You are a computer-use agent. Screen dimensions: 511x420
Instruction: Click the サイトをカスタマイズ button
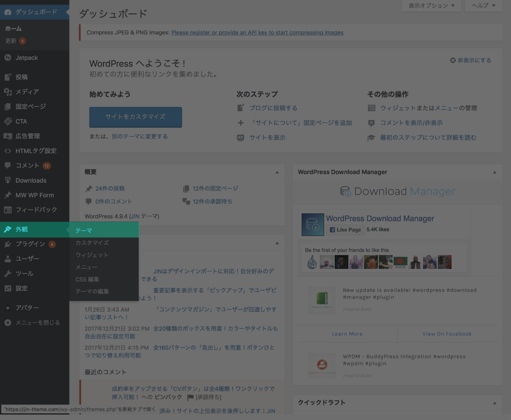pyautogui.click(x=135, y=117)
